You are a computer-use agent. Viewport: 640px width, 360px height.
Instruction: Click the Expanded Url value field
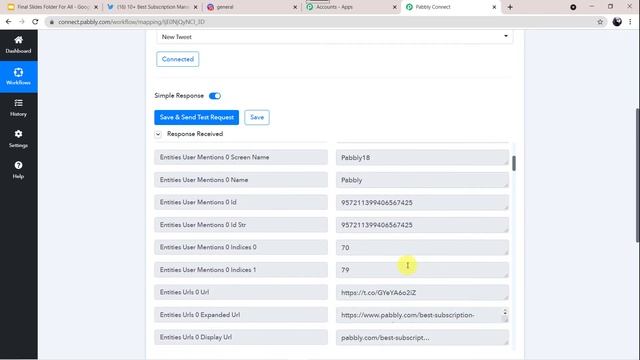422,315
